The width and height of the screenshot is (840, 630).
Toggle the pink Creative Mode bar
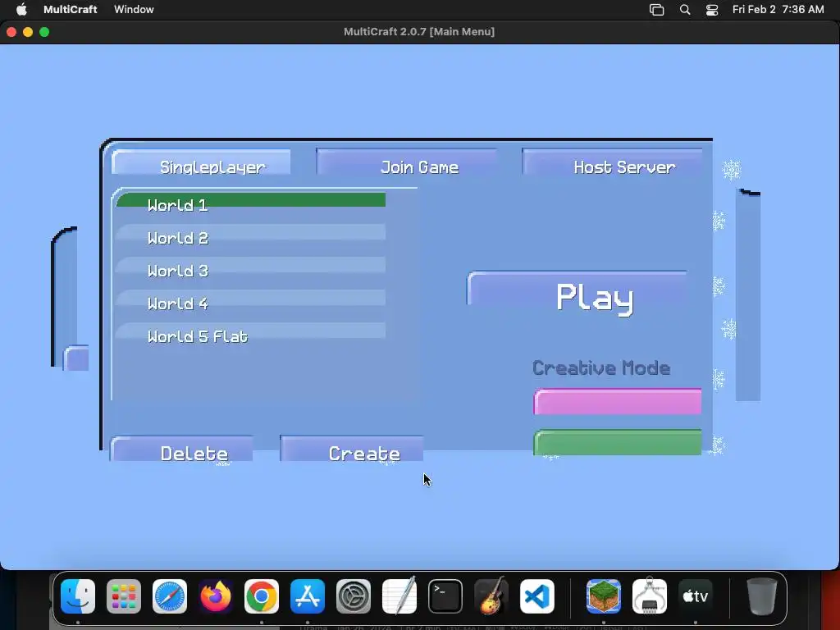coord(618,402)
